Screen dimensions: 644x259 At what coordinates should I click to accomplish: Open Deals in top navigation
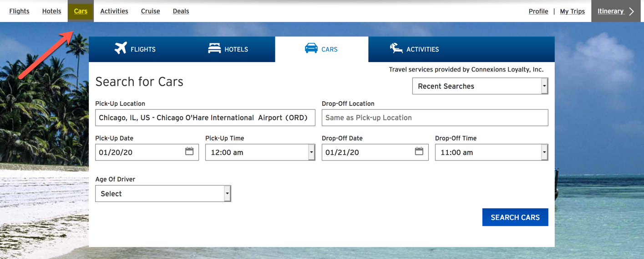click(181, 11)
